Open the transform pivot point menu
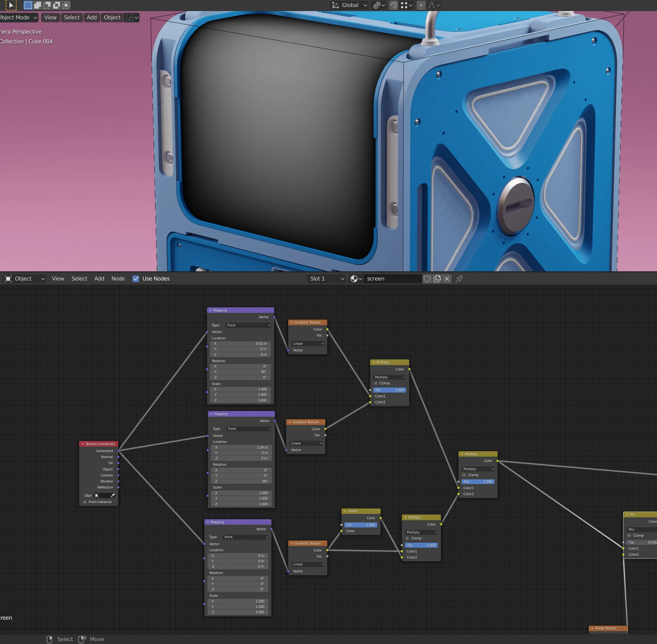The image size is (657, 644). pos(379,5)
